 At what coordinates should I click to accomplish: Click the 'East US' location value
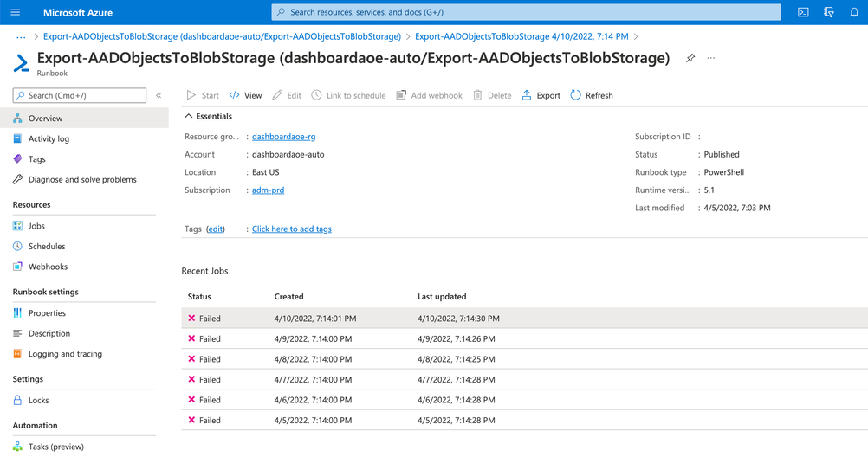coord(266,172)
